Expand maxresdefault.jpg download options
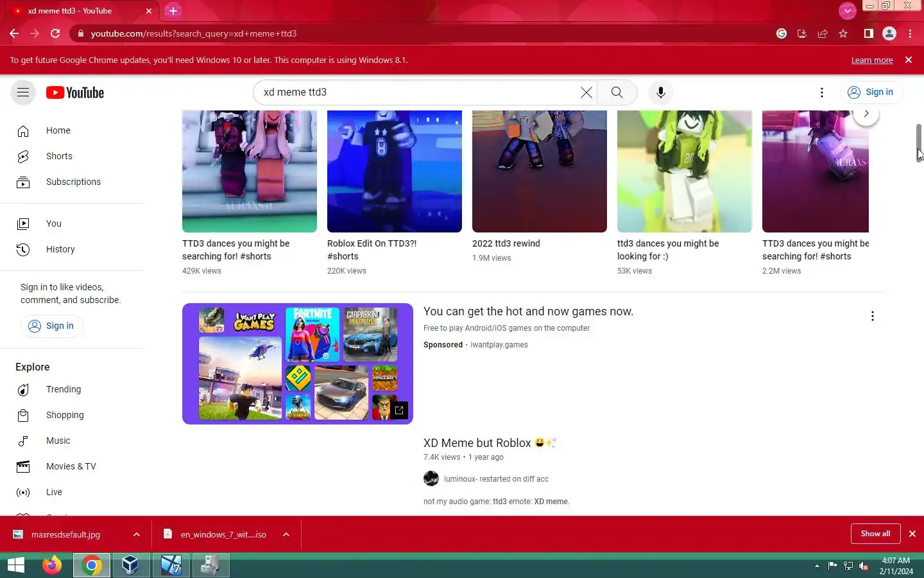This screenshot has width=924, height=578. coord(137,534)
